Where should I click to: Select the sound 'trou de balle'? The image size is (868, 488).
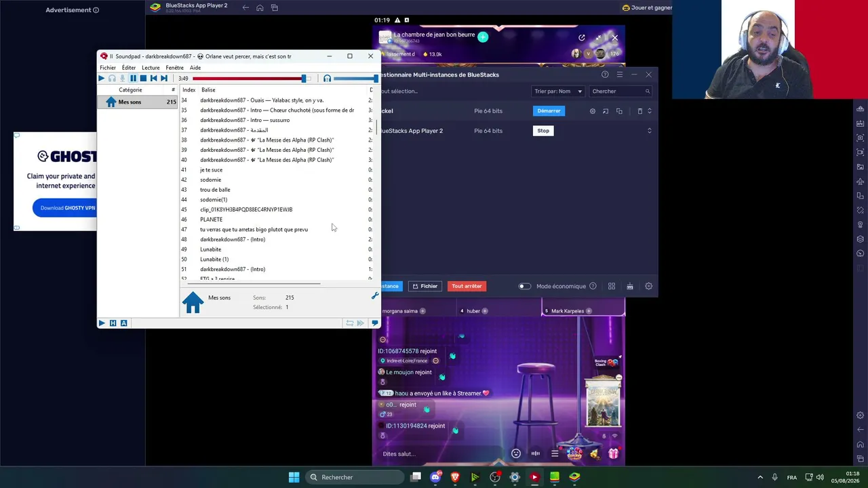click(x=276, y=190)
